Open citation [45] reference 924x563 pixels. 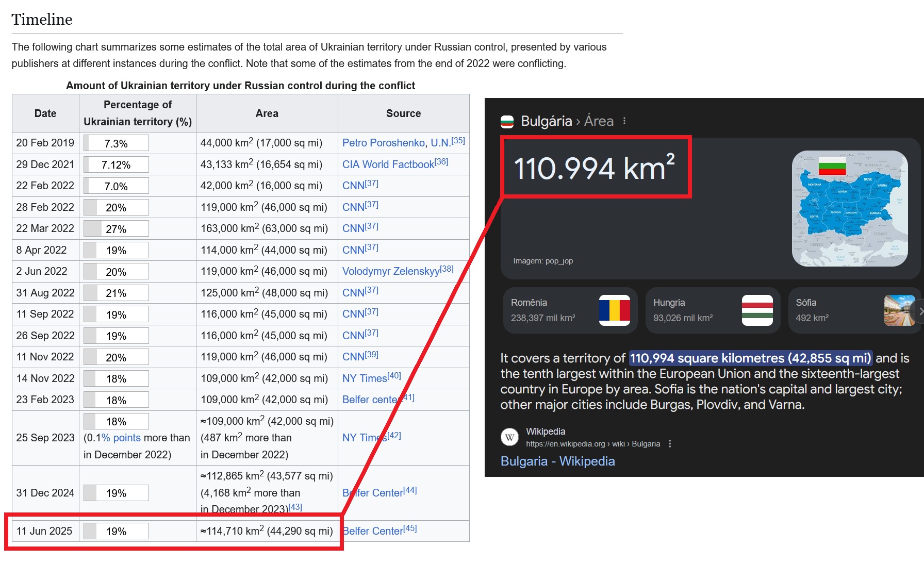(x=410, y=528)
